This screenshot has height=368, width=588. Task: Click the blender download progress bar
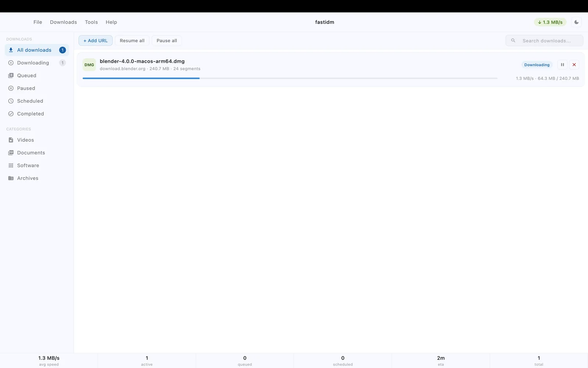[290, 78]
